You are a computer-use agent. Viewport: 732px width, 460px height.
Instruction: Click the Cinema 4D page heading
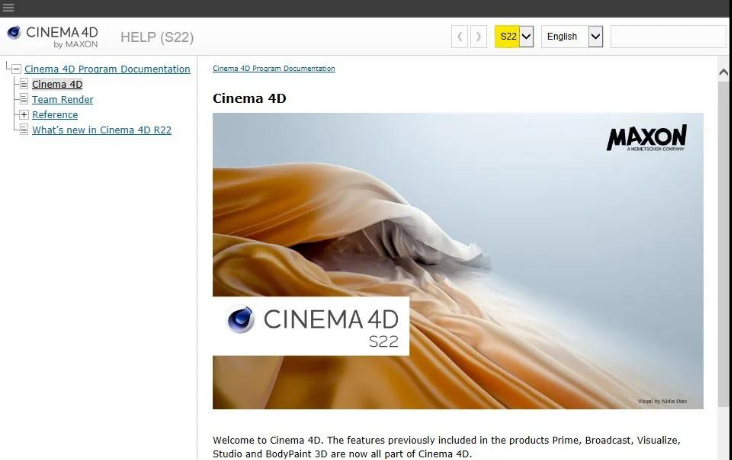(249, 99)
